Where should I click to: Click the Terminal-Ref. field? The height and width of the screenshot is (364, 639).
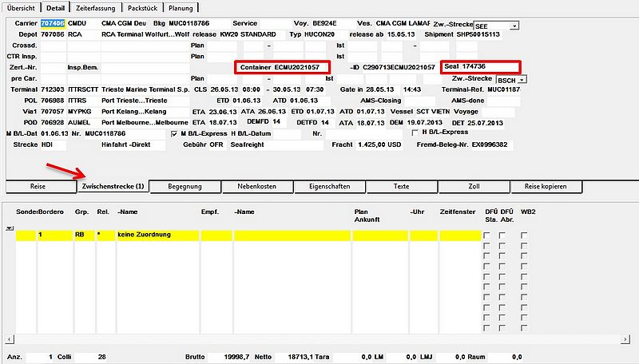point(504,89)
